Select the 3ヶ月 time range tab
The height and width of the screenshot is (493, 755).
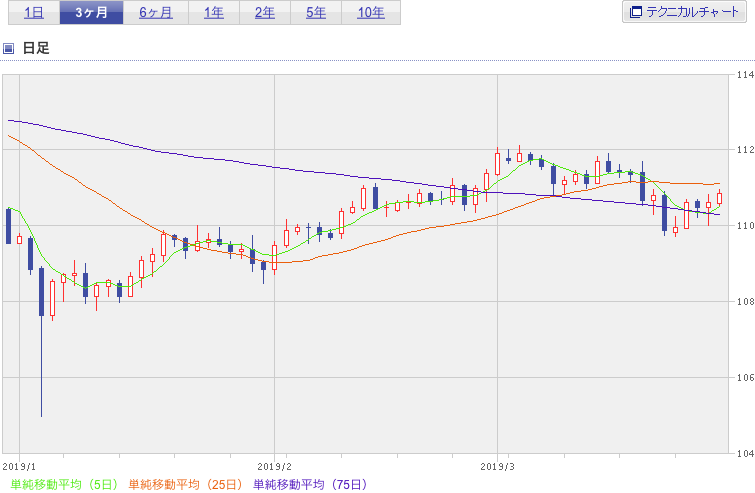pyautogui.click(x=91, y=13)
